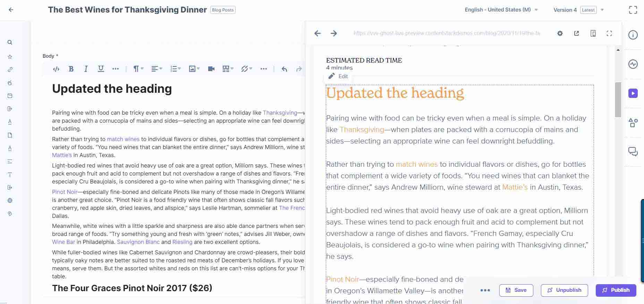The width and height of the screenshot is (644, 304).
Task: Open the language selector dropdown
Action: coord(501,10)
